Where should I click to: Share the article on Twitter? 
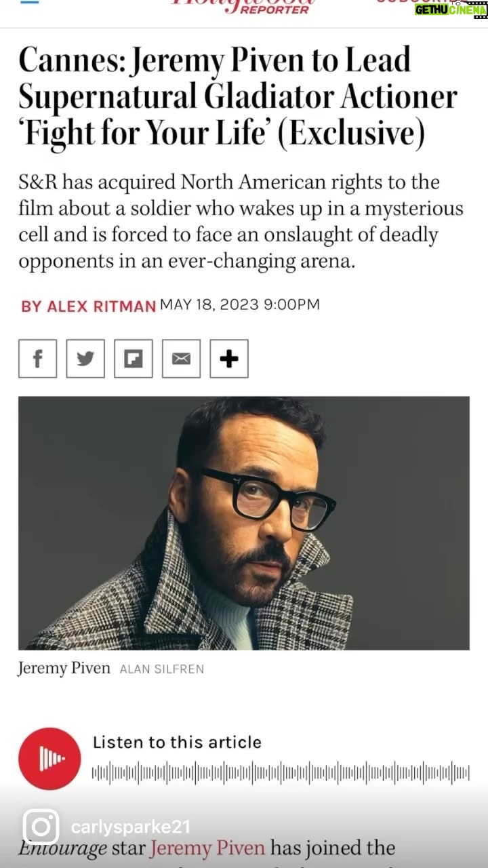click(85, 359)
